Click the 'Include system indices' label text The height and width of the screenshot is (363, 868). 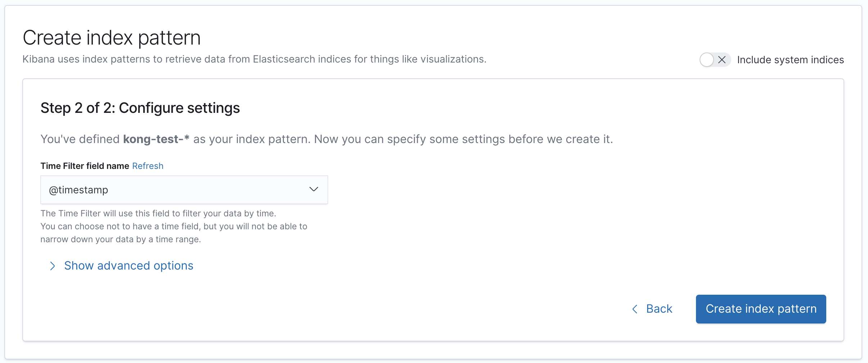790,60
